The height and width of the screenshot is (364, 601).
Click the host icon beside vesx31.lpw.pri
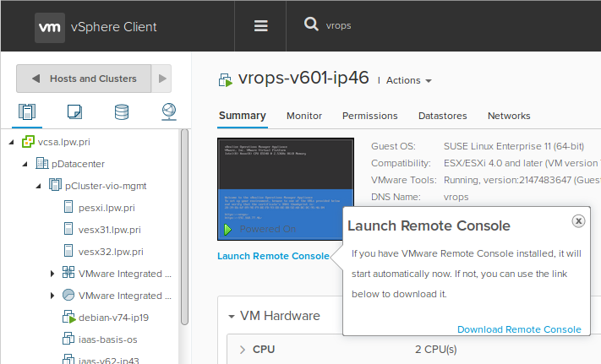(x=68, y=229)
